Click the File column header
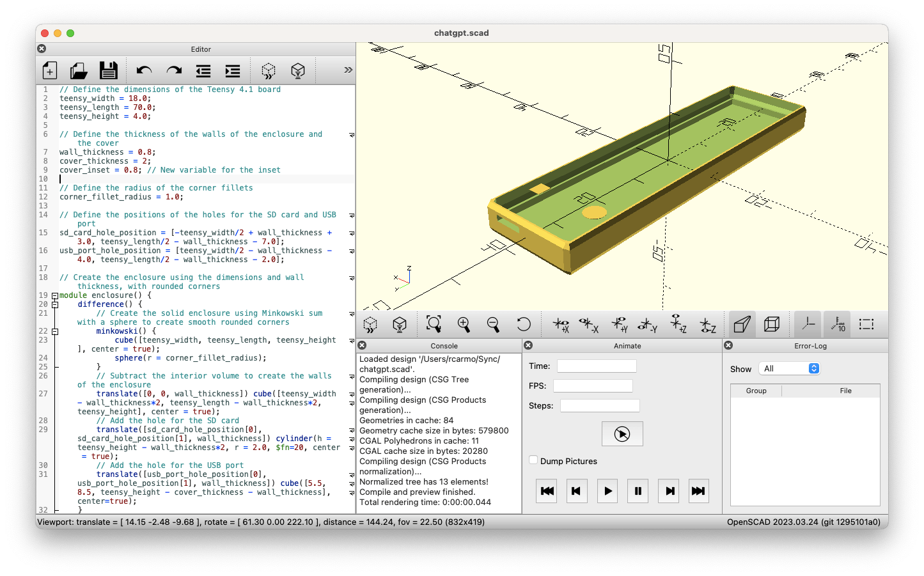 pyautogui.click(x=845, y=391)
